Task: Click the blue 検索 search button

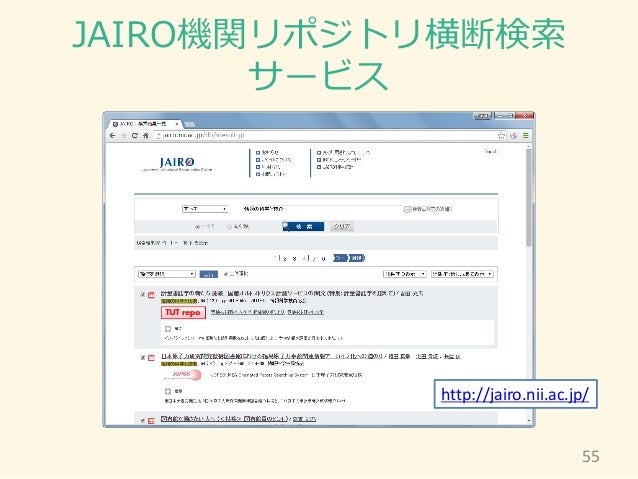Action: click(303, 227)
